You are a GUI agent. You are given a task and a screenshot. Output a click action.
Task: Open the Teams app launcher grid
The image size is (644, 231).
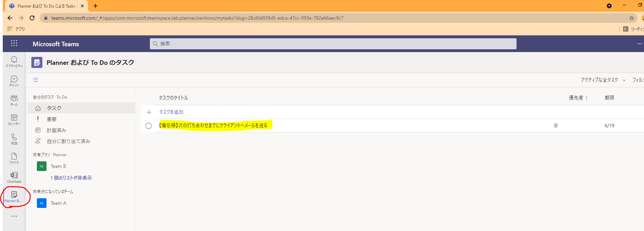(x=14, y=43)
